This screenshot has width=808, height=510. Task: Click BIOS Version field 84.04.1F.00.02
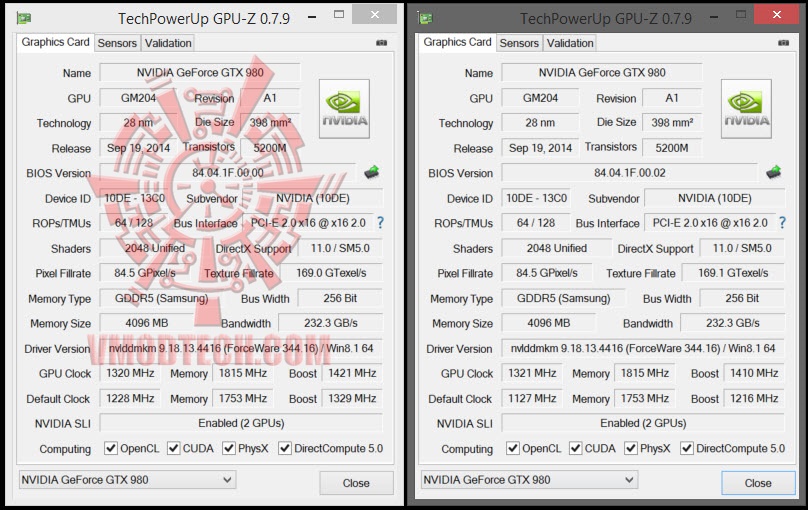point(630,173)
